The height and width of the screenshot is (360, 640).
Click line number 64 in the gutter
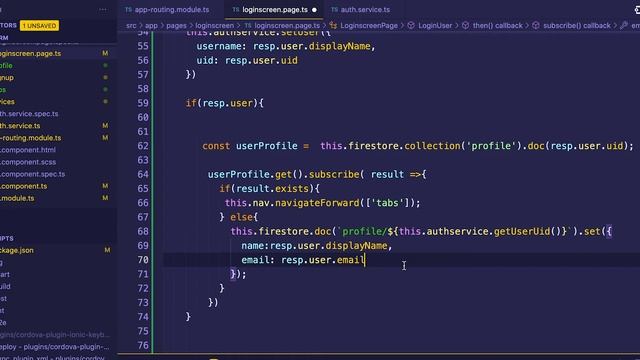point(143,174)
